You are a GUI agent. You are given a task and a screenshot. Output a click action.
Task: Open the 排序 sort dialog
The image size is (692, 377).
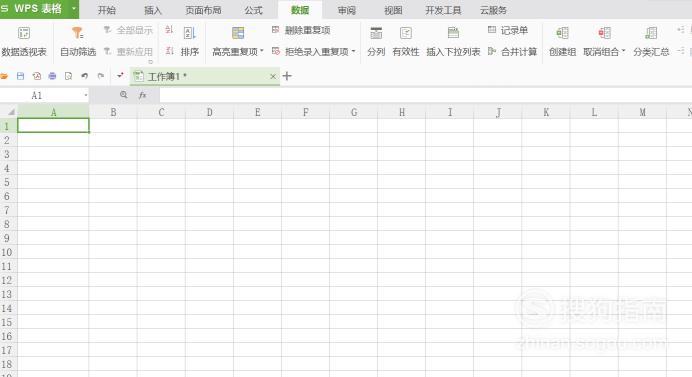pos(190,41)
